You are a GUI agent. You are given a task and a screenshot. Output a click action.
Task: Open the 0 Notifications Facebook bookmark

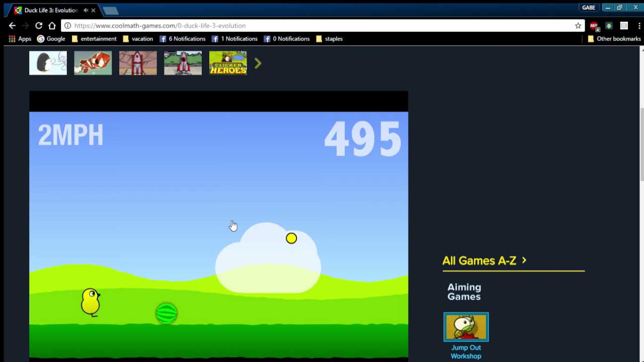[287, 39]
